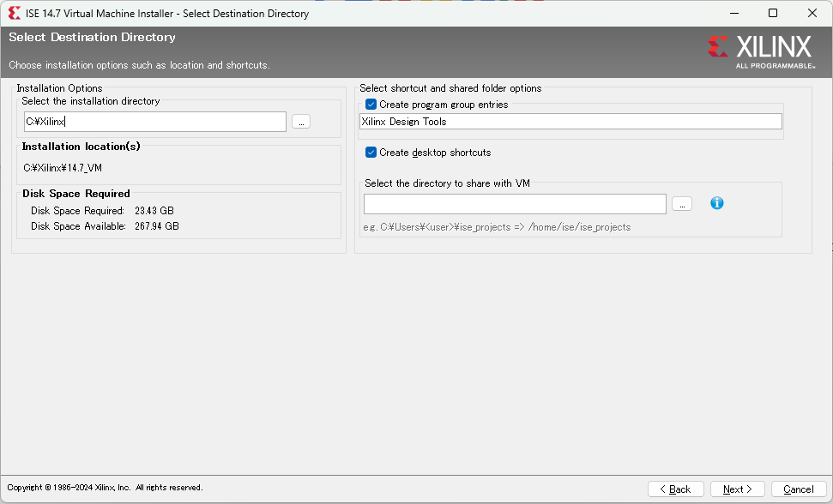
Task: Click the blue info icon beside shared directory field
Action: point(716,203)
